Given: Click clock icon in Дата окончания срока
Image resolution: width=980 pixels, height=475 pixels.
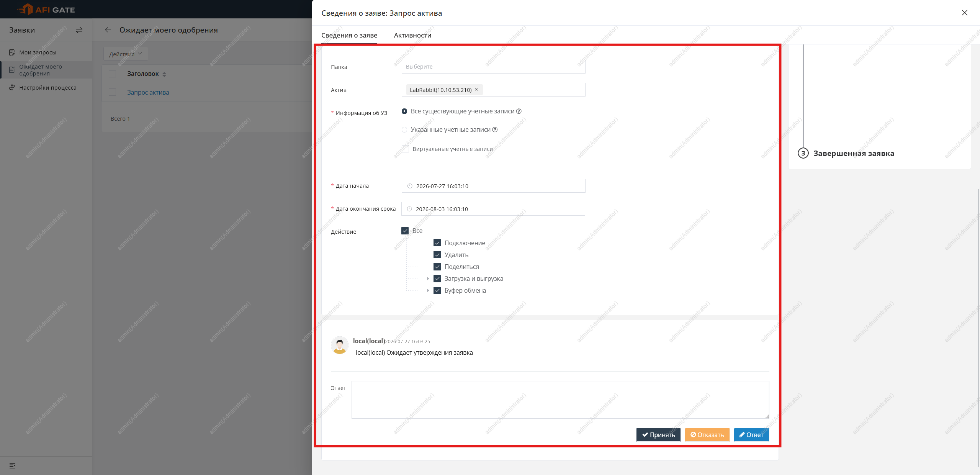Looking at the screenshot, I should (409, 209).
